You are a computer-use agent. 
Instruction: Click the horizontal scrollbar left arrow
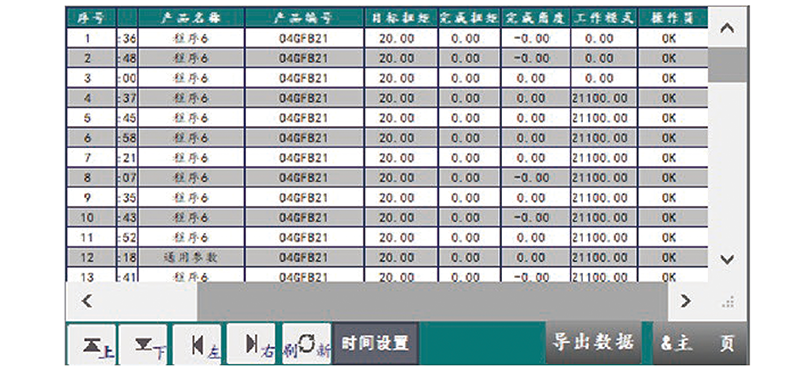point(87,301)
